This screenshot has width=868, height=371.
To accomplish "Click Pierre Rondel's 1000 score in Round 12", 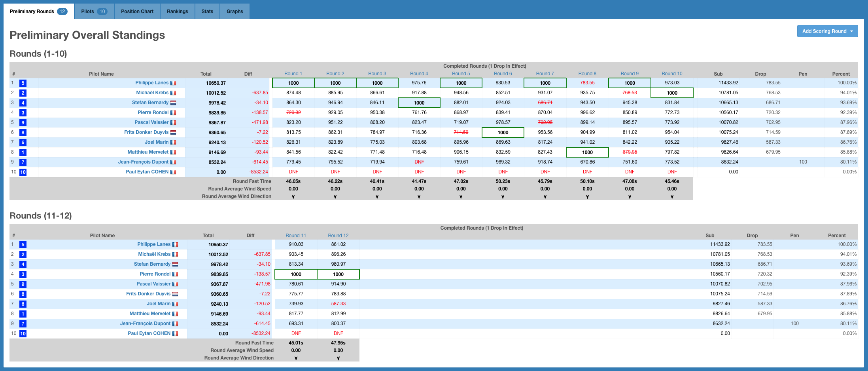I will (338, 274).
